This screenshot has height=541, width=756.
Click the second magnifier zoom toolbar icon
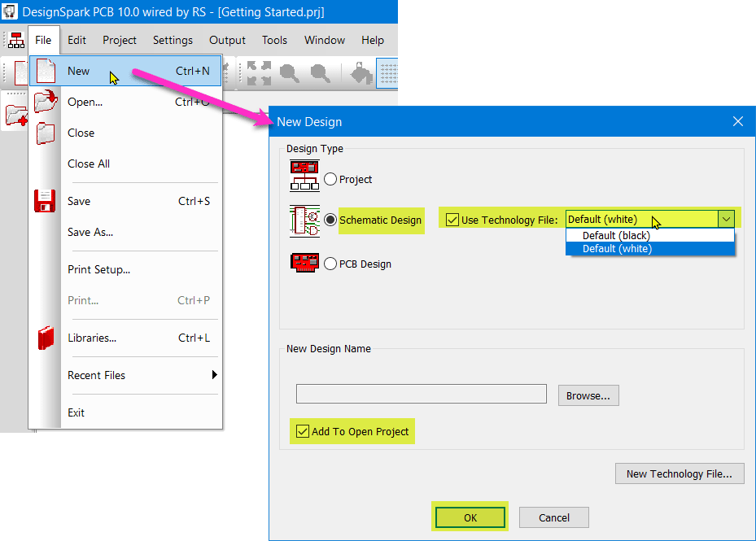[x=320, y=73]
